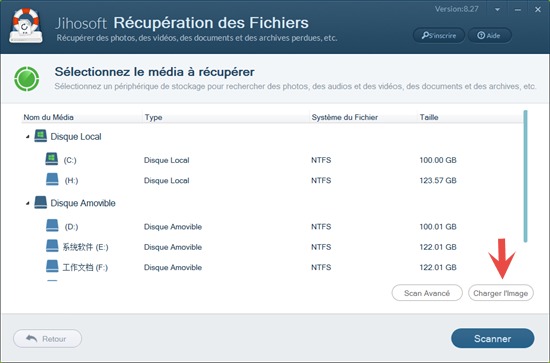Click the (D:) drive icon
Image resolution: width=550 pixels, height=363 pixels.
point(52,226)
